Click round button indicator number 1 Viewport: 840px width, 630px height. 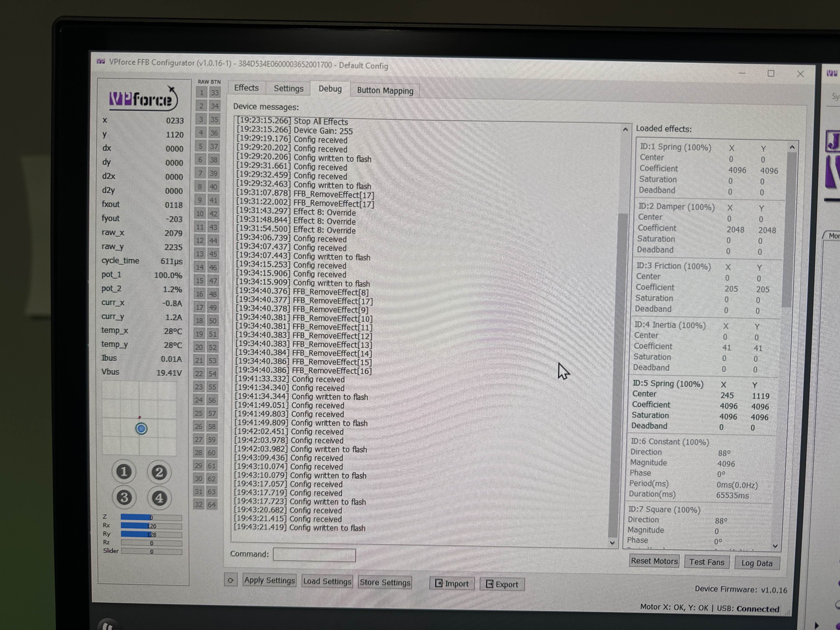[124, 472]
